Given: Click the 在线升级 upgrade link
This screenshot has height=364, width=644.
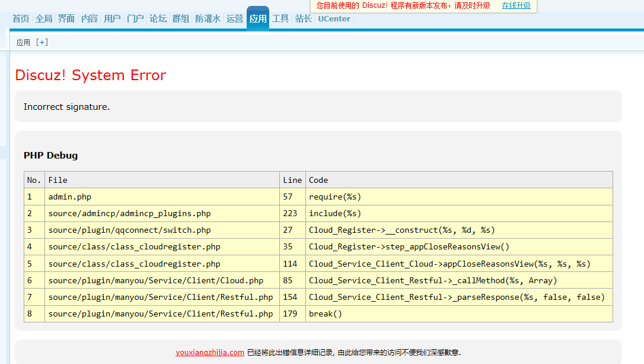Looking at the screenshot, I should (x=517, y=5).
